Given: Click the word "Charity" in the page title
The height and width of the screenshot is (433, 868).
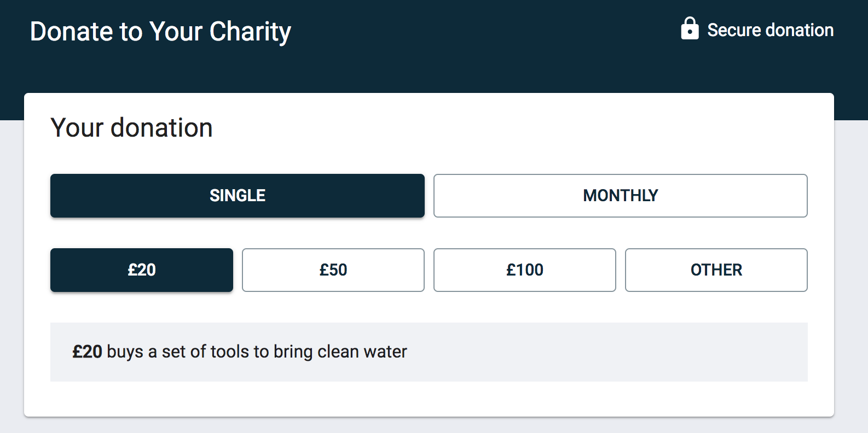Looking at the screenshot, I should tap(250, 32).
